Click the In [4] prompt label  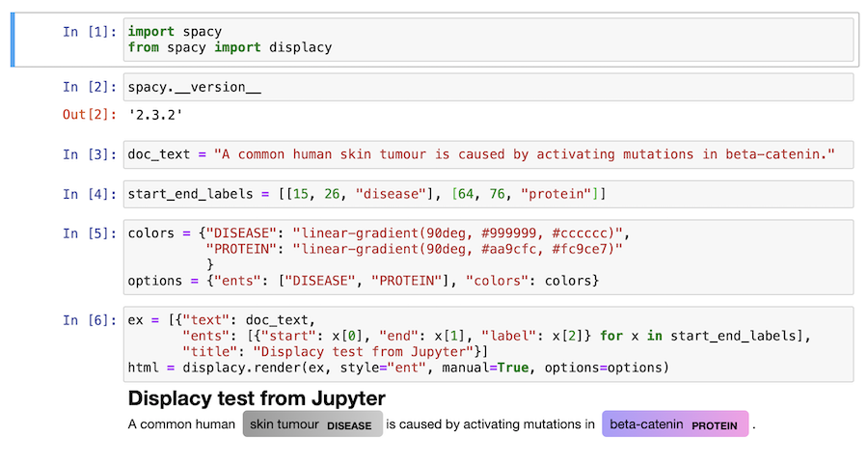[90, 194]
